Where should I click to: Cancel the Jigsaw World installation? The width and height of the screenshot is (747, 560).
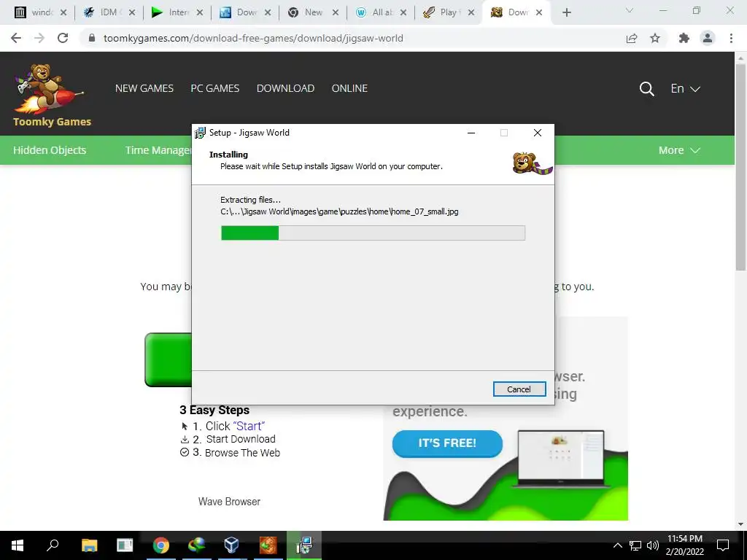tap(519, 389)
